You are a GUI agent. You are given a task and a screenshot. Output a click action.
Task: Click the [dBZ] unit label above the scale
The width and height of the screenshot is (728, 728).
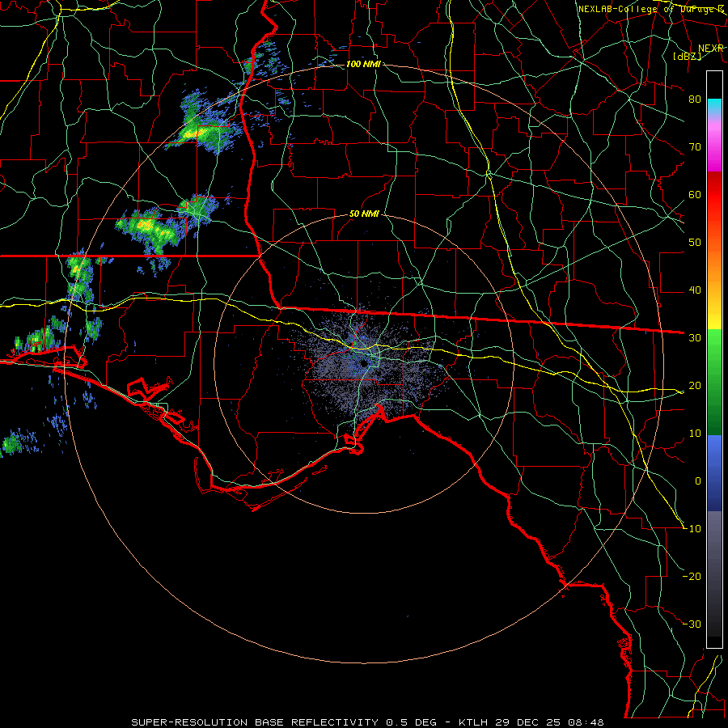pyautogui.click(x=687, y=56)
